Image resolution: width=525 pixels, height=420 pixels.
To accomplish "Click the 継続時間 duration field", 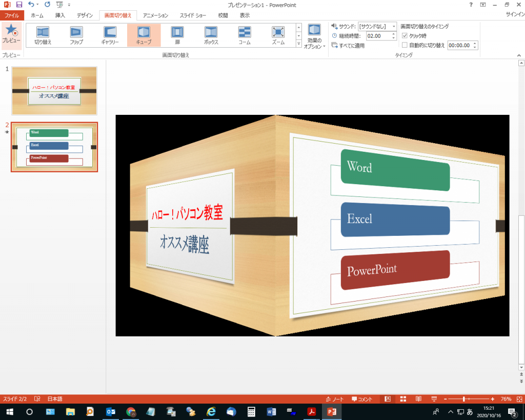I will [378, 36].
